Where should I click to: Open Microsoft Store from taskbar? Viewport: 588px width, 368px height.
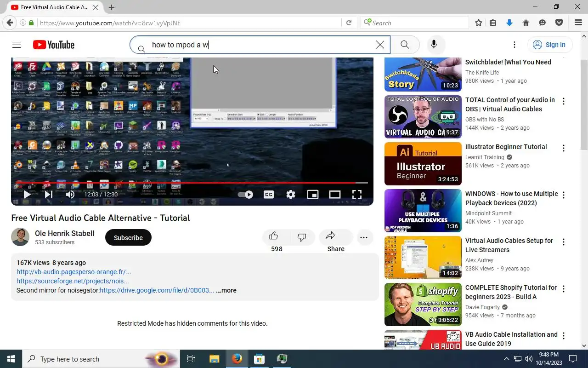tap(260, 359)
